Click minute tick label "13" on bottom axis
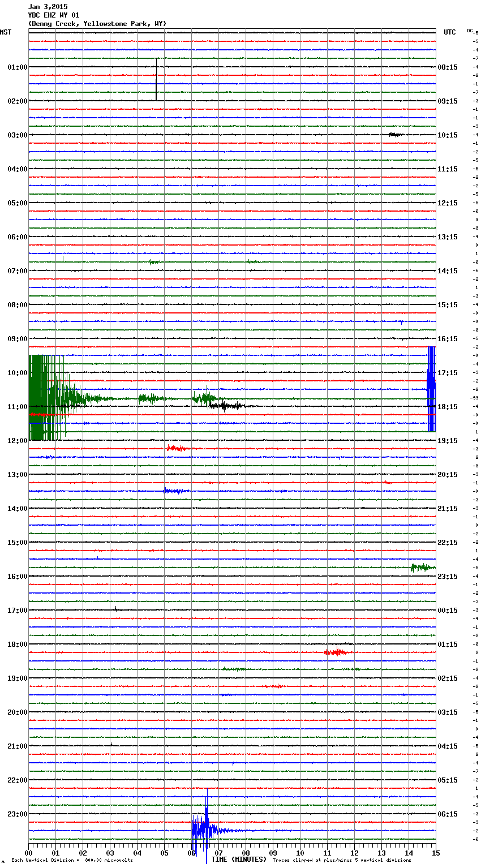Viewport: 481px width, 868px height. point(381,853)
